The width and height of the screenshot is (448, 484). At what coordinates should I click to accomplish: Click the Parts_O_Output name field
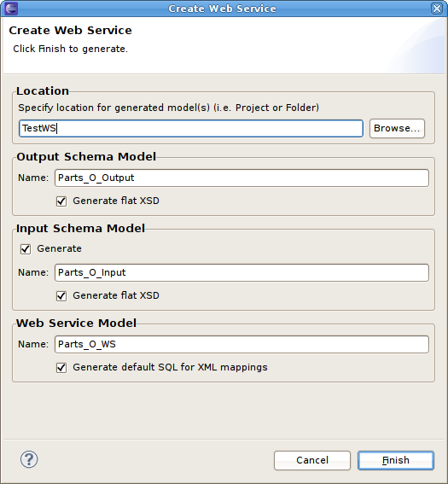[241, 178]
